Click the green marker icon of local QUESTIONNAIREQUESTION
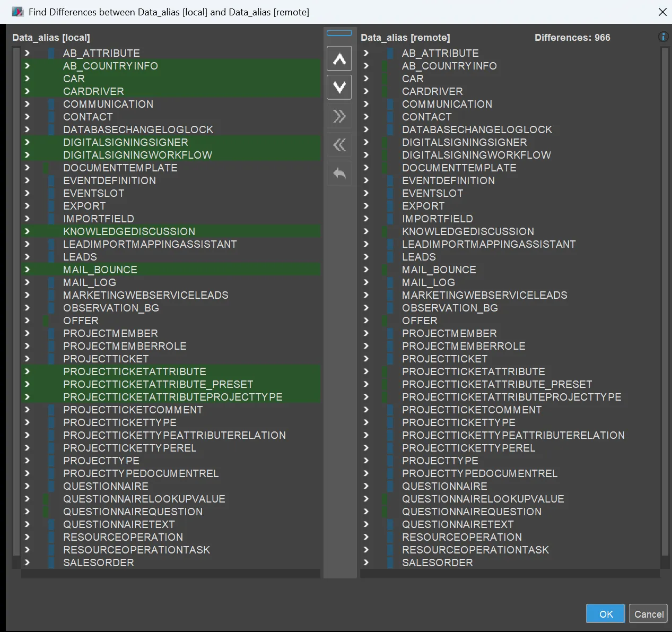This screenshot has width=672, height=632. (46, 512)
